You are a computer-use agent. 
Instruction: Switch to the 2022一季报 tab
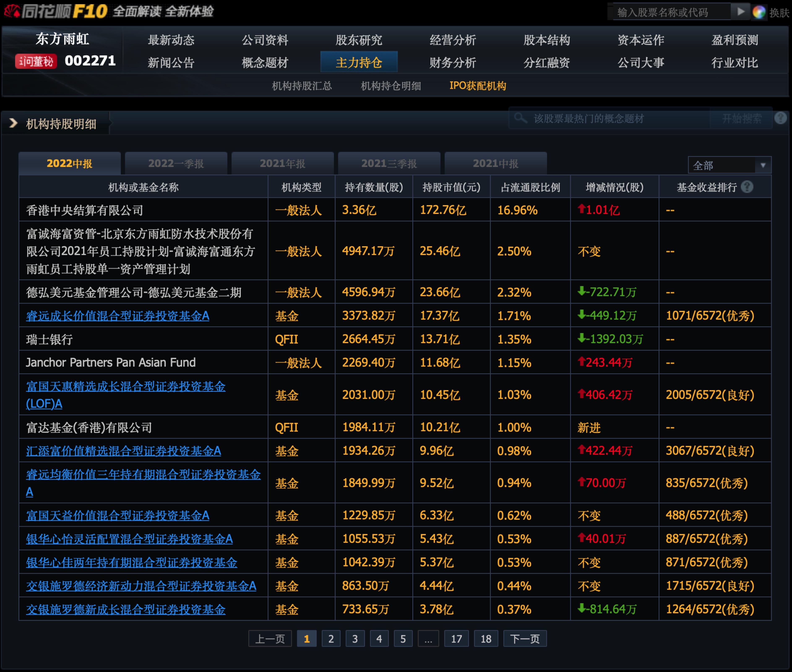[176, 163]
